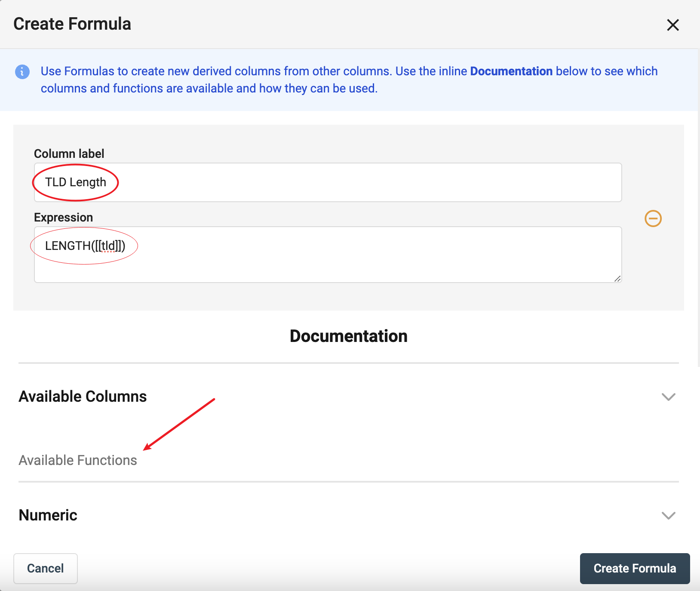Expand Available Columns using its chevron
Image resolution: width=700 pixels, height=591 pixels.
(x=668, y=397)
